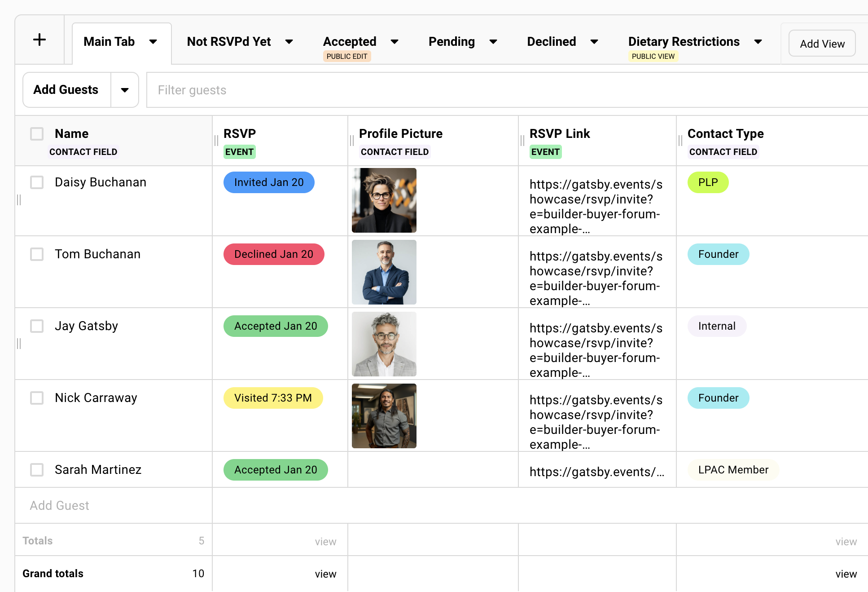Click view in the Grand totals RSVP column
868x592 pixels.
point(325,574)
